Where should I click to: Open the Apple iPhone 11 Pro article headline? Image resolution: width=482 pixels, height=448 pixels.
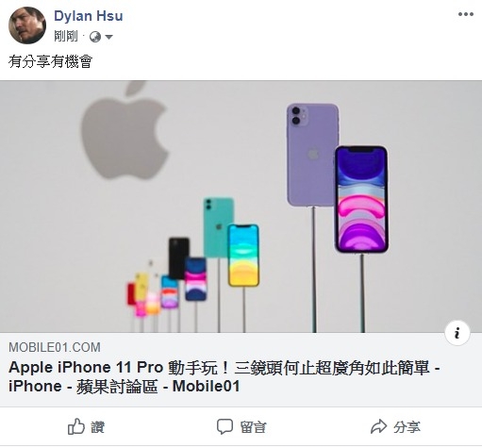point(224,376)
